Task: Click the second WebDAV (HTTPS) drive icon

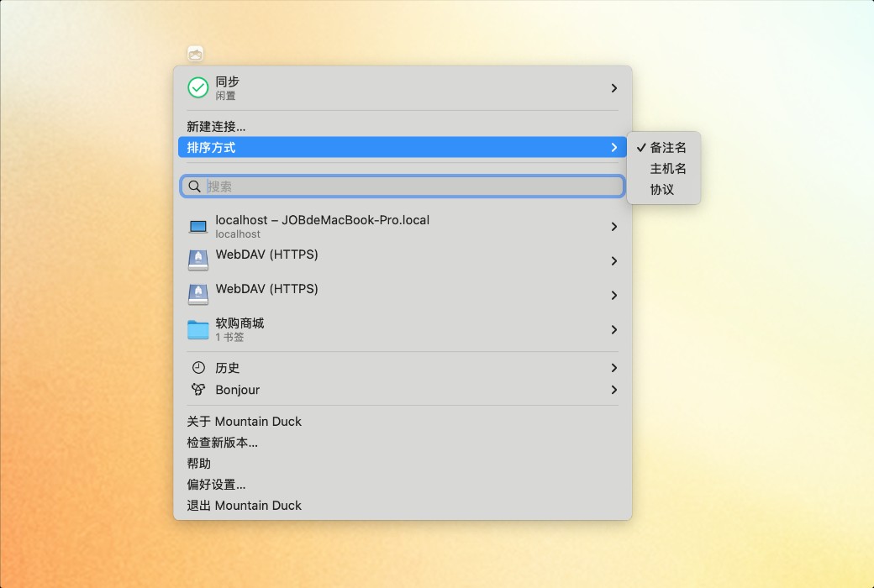Action: click(x=197, y=295)
